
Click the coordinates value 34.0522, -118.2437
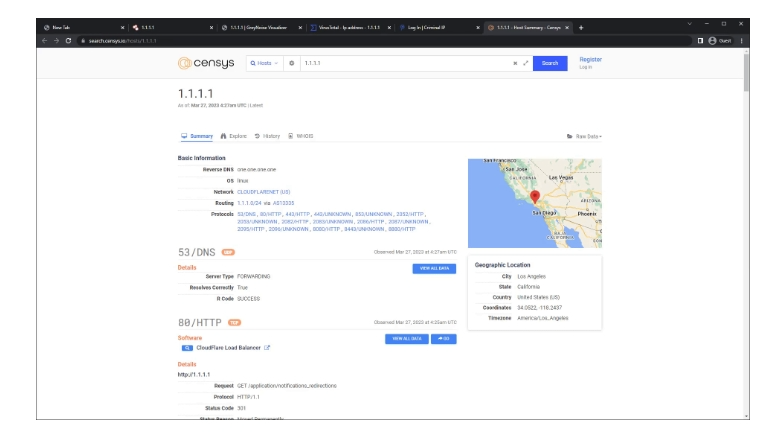540,308
